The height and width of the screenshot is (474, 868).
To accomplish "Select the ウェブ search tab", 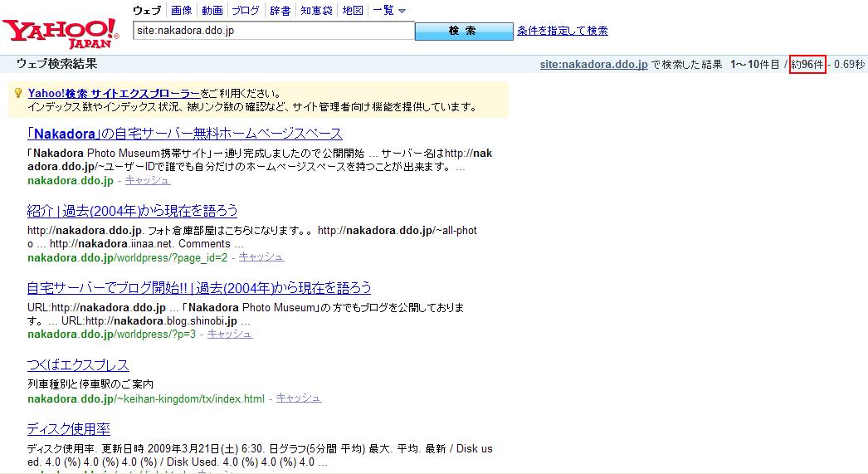I will point(147,11).
